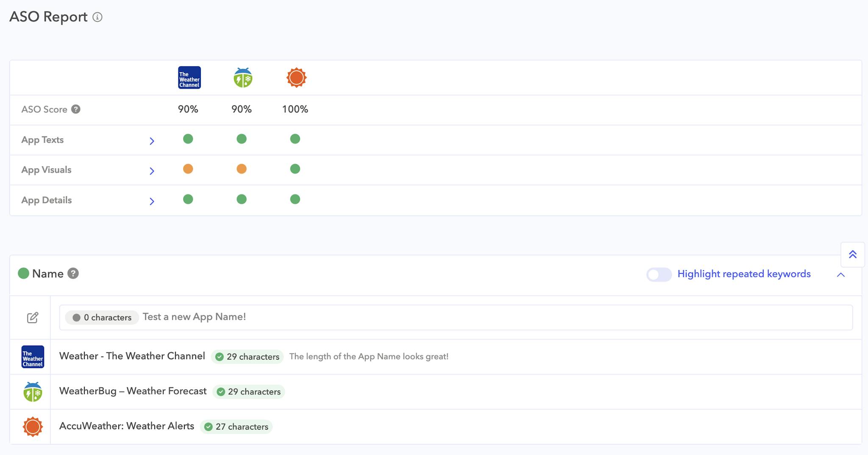The width and height of the screenshot is (868, 455).
Task: Click the double-chevron collapse-all control on right edge
Action: [853, 254]
